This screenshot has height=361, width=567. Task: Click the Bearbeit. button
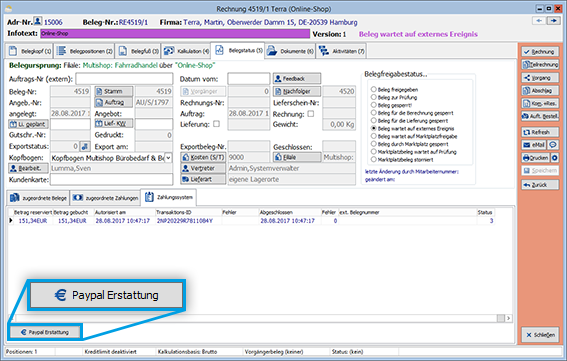28,169
